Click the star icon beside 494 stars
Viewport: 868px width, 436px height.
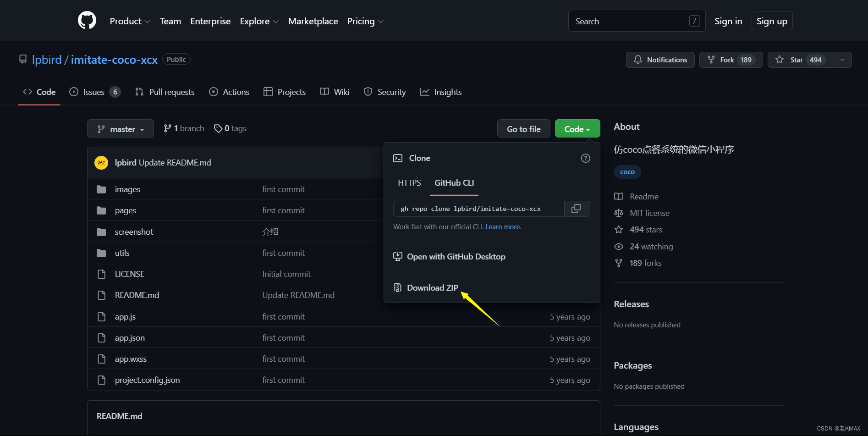[619, 230]
